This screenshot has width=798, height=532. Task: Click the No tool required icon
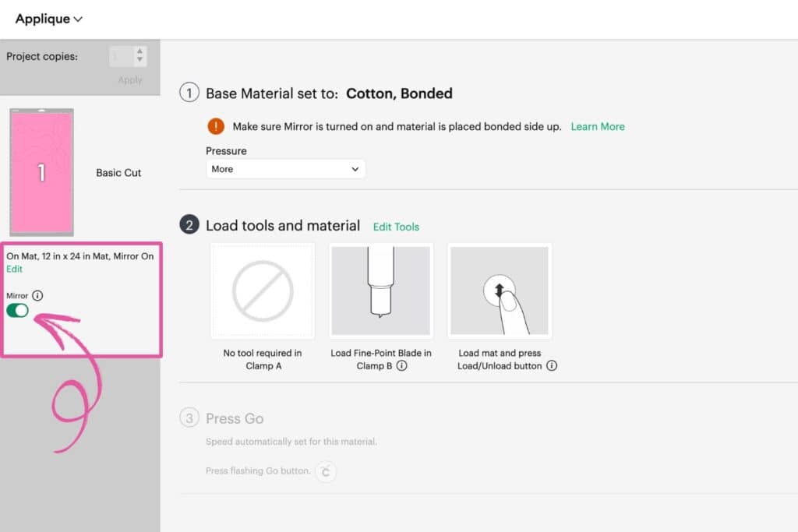(x=263, y=291)
